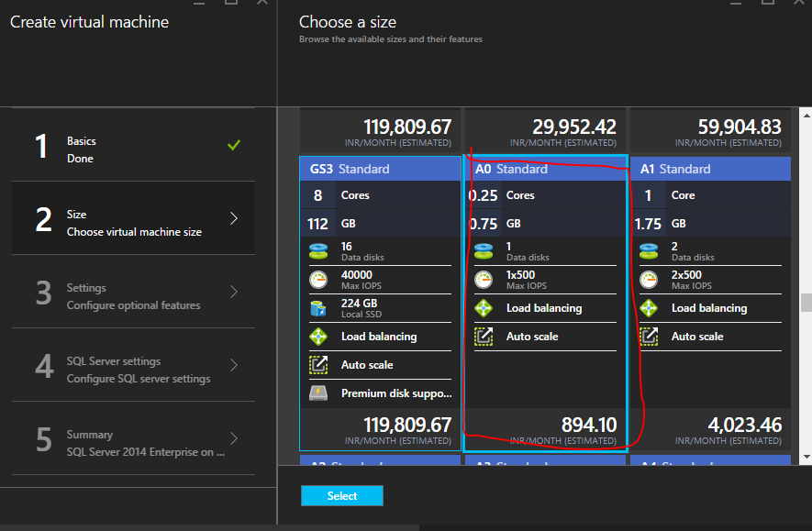The width and height of the screenshot is (812, 531).
Task: Click the Auto scale icon in A0 card
Action: point(484,337)
